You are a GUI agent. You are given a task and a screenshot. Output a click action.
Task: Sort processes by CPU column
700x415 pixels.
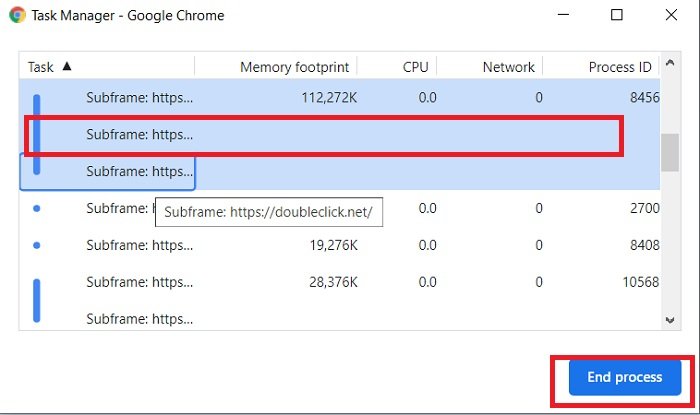415,67
